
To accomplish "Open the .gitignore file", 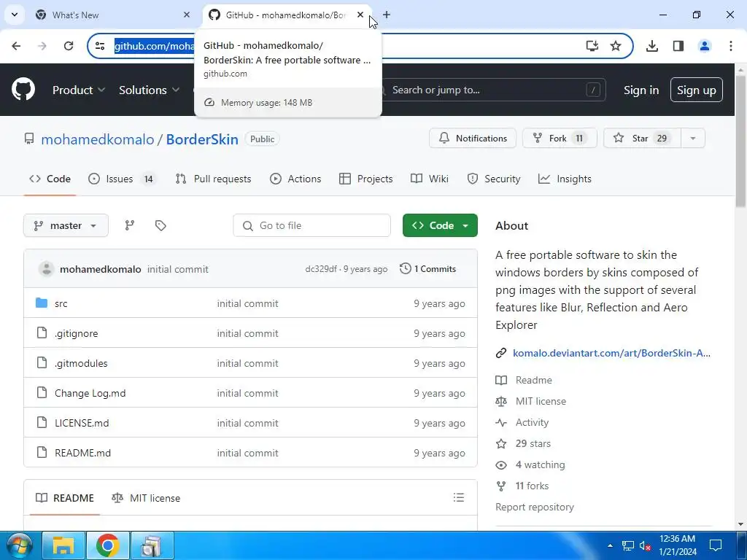I will click(76, 333).
